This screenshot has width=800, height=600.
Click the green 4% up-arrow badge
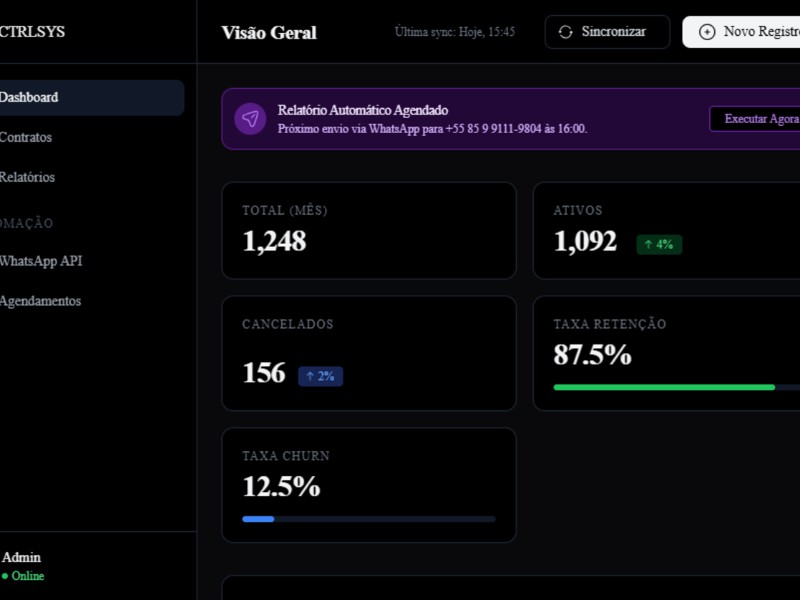pyautogui.click(x=659, y=245)
